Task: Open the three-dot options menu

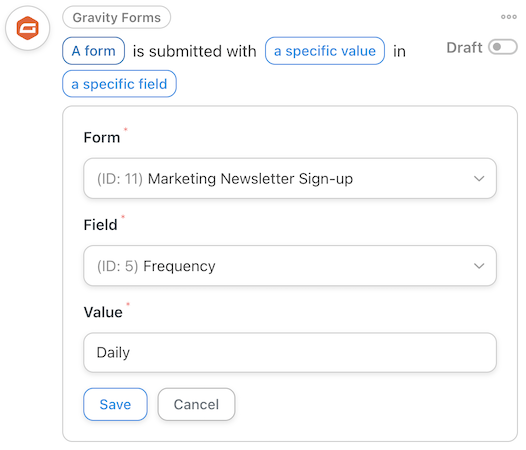Action: pyautogui.click(x=509, y=17)
